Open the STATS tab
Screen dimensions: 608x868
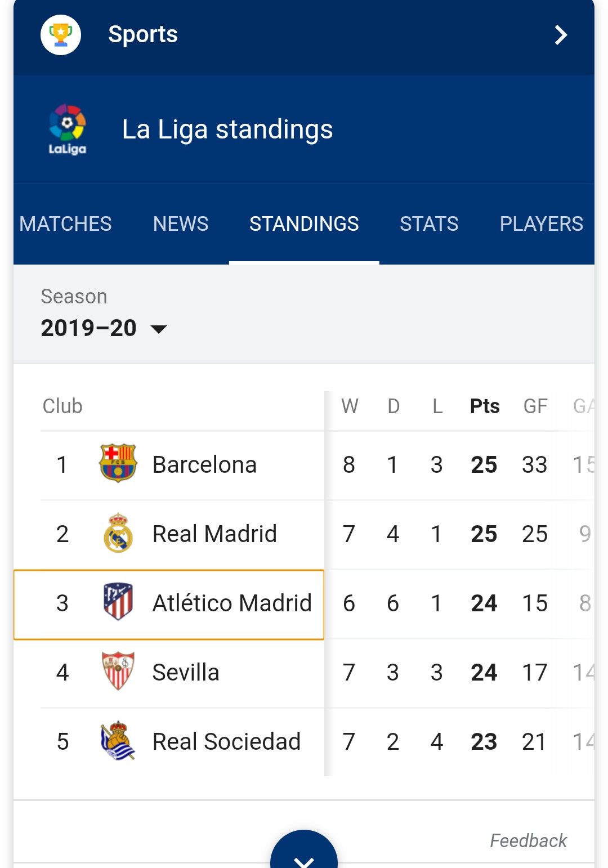click(x=429, y=224)
